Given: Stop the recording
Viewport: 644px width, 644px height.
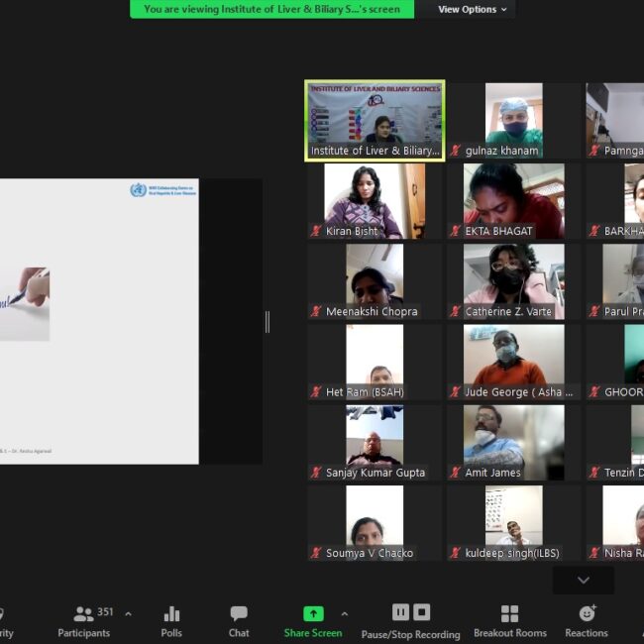Looking at the screenshot, I should click(422, 612).
